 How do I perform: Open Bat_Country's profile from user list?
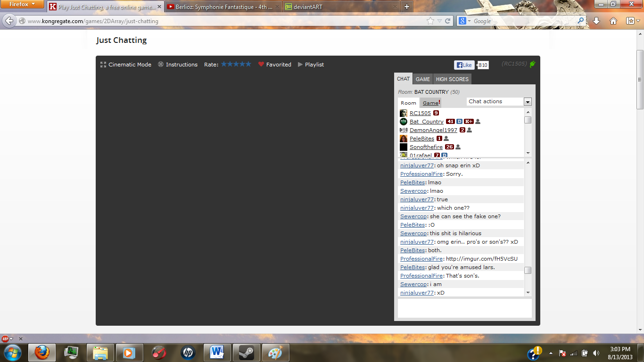(426, 122)
